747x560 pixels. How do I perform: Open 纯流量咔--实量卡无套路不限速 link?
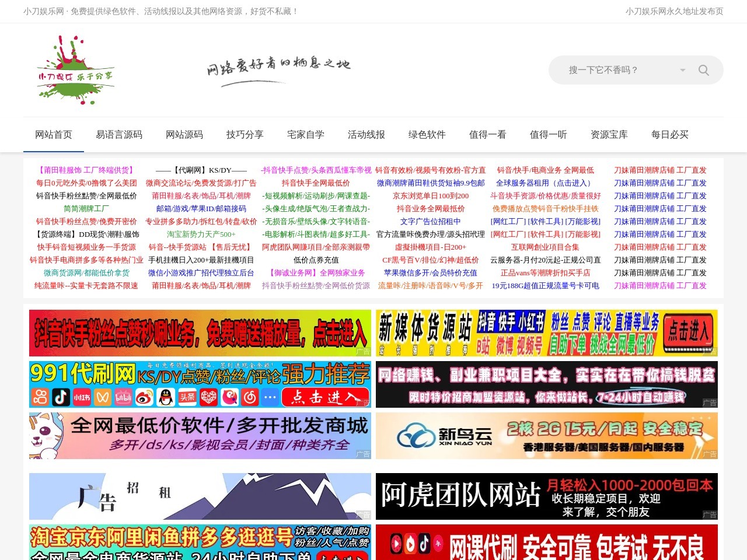(86, 286)
